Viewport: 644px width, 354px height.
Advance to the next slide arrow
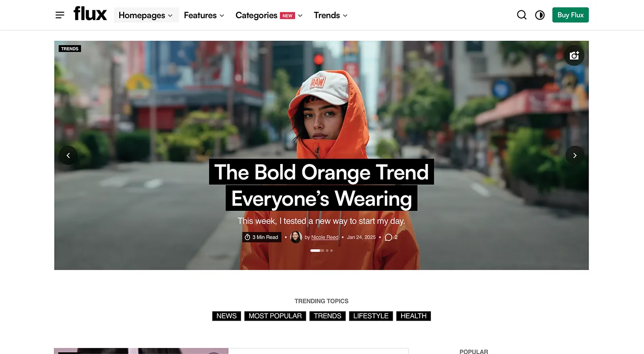pos(575,155)
